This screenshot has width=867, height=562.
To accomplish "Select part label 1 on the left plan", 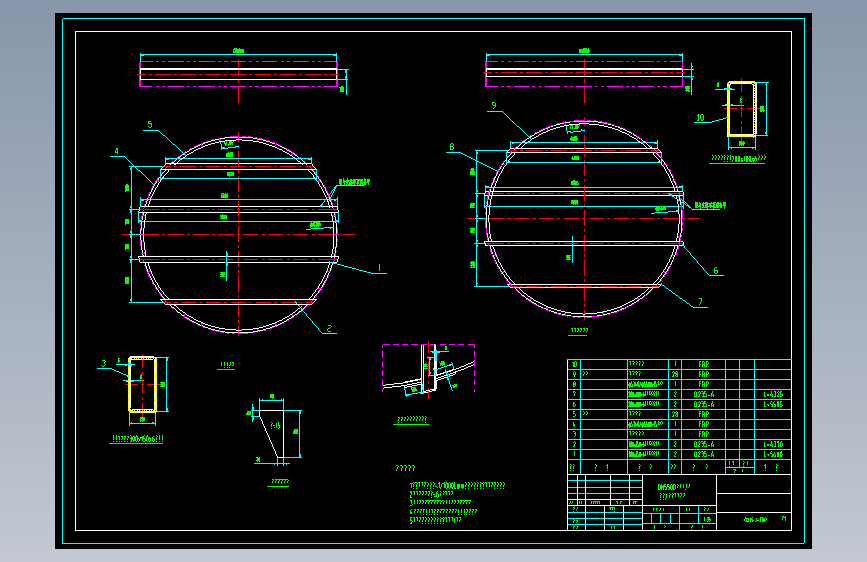I will coord(379,268).
